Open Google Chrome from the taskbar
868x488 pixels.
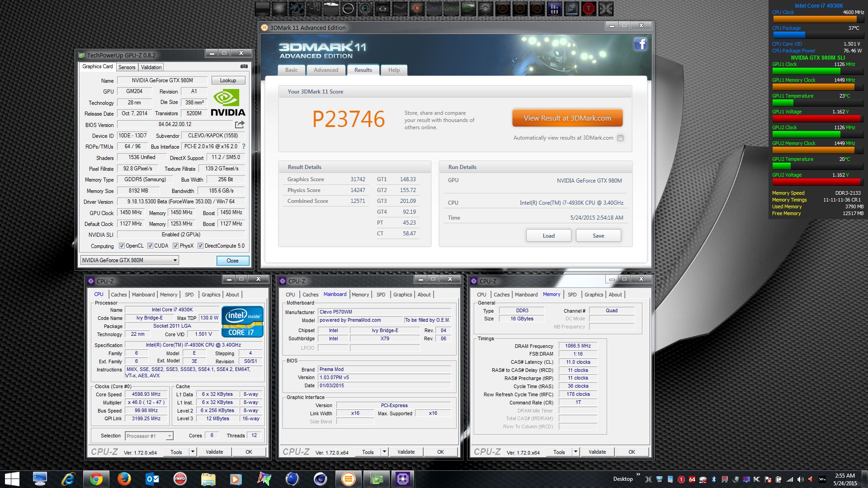click(96, 479)
